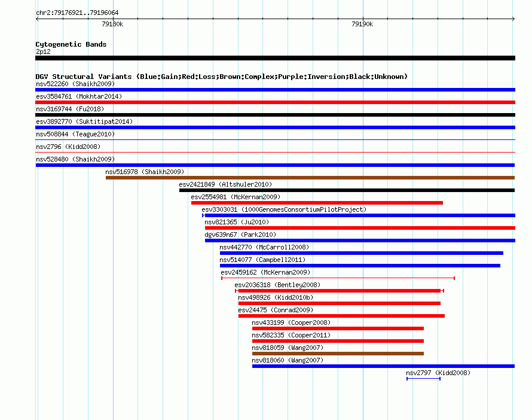
Task: Click the nsv498926 (Kidd2010b) label
Action: point(276,297)
